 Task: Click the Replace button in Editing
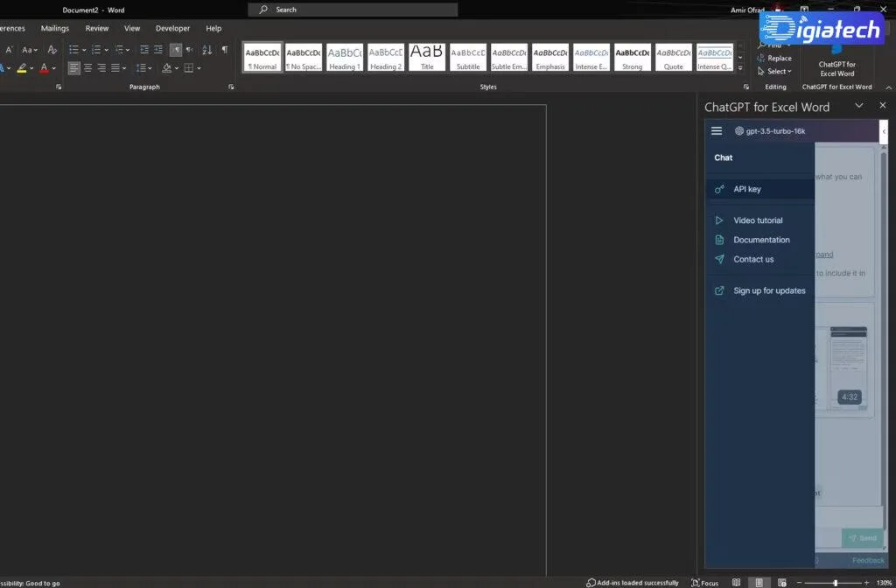(774, 59)
